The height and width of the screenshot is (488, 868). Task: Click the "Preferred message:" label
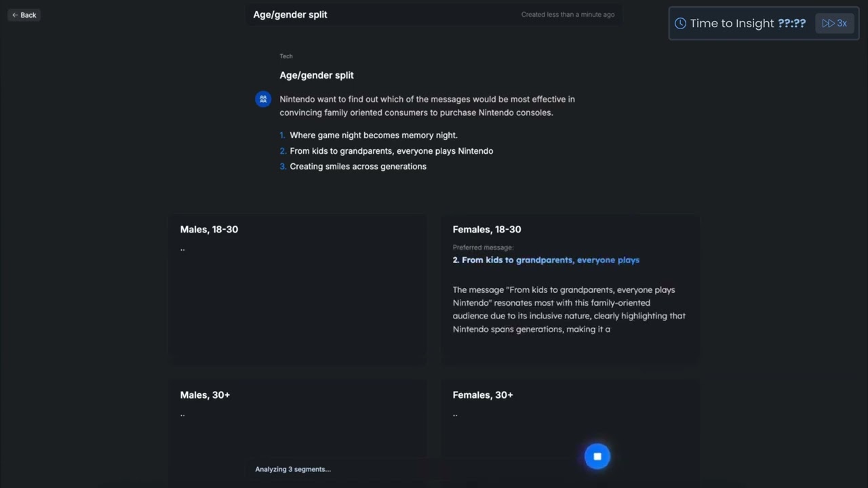coord(483,247)
